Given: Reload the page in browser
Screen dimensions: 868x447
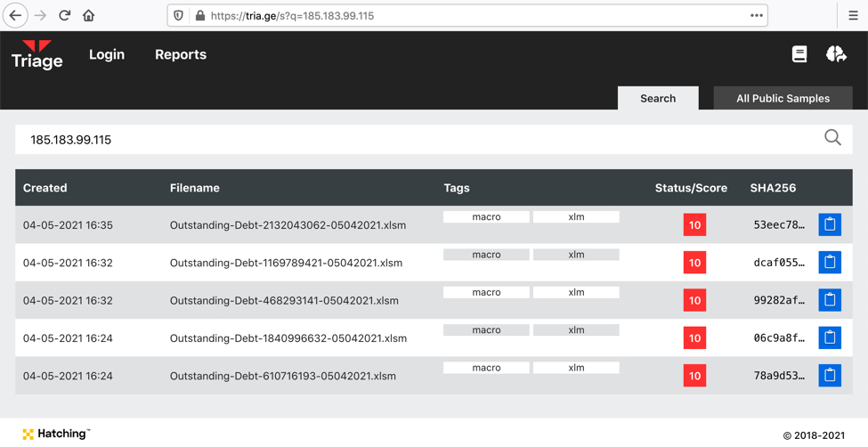Looking at the screenshot, I should [x=64, y=15].
